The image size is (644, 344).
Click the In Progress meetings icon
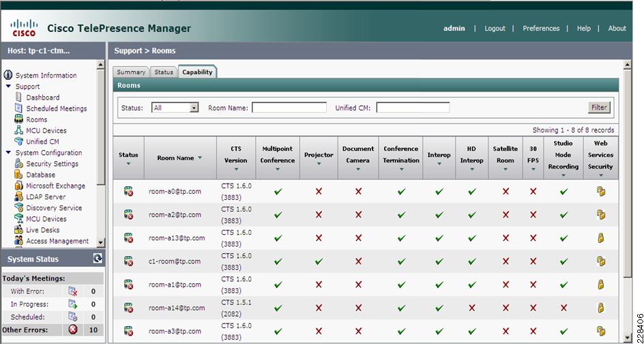tap(72, 304)
